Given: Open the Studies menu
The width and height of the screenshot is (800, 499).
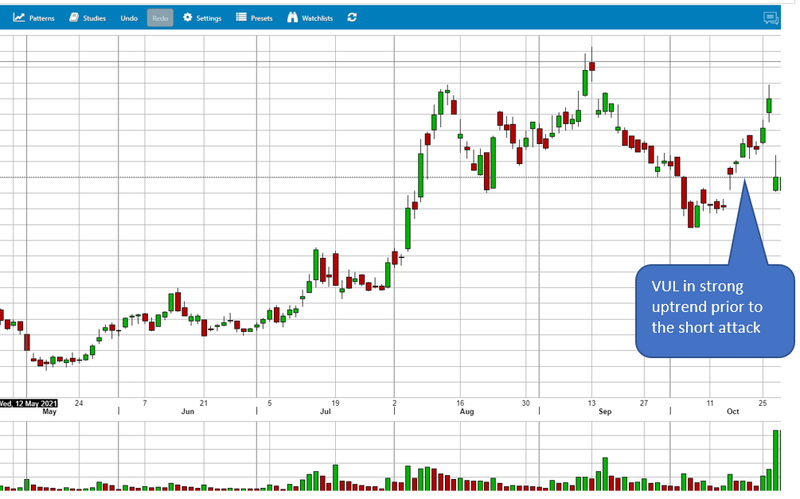Looking at the screenshot, I should (87, 18).
